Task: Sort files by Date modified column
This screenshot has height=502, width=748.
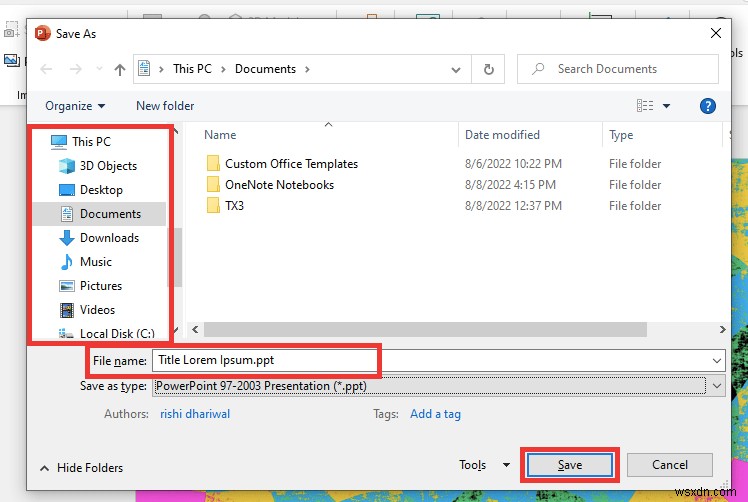Action: click(502, 135)
